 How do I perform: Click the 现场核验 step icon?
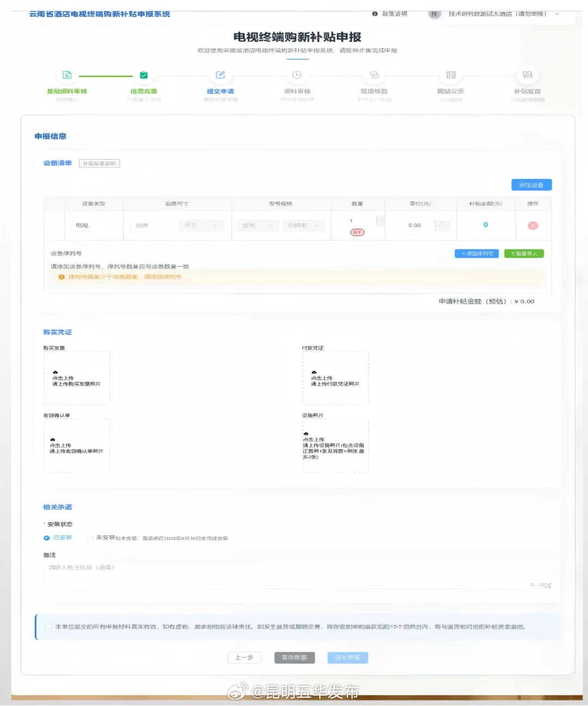[x=374, y=75]
